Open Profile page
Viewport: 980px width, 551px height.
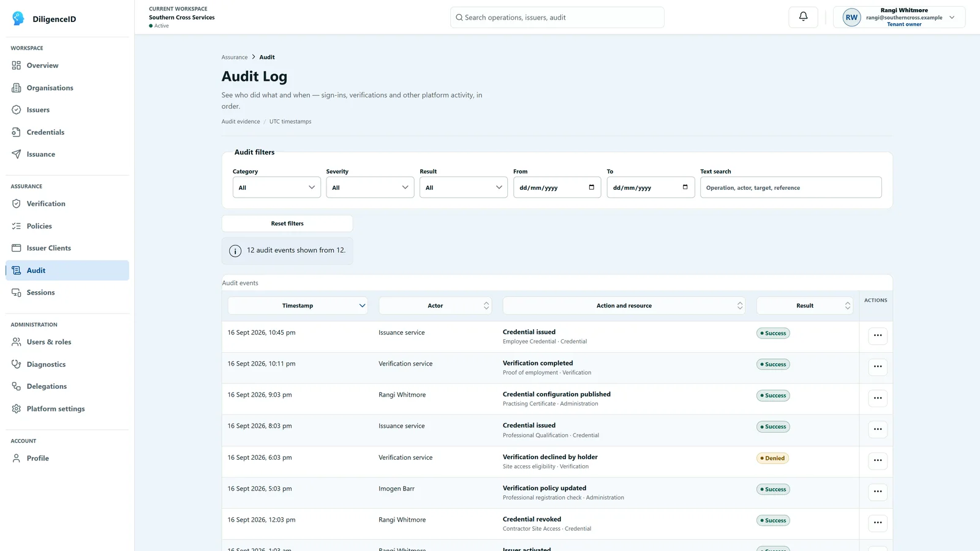click(x=67, y=458)
